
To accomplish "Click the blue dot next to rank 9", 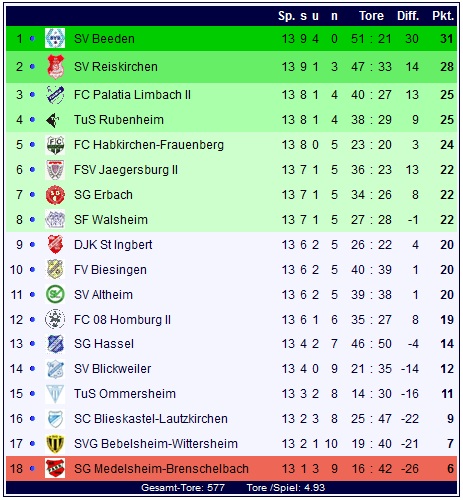I will pos(32,245).
